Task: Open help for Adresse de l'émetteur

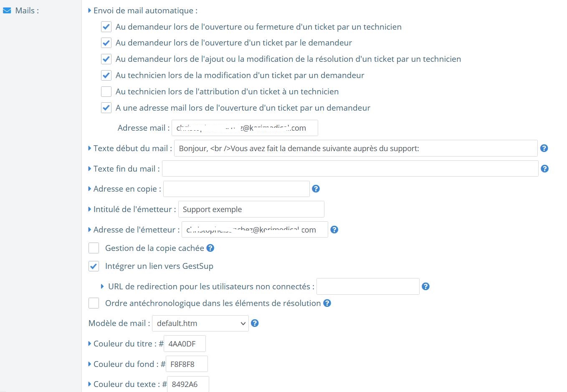Action: 334,230
